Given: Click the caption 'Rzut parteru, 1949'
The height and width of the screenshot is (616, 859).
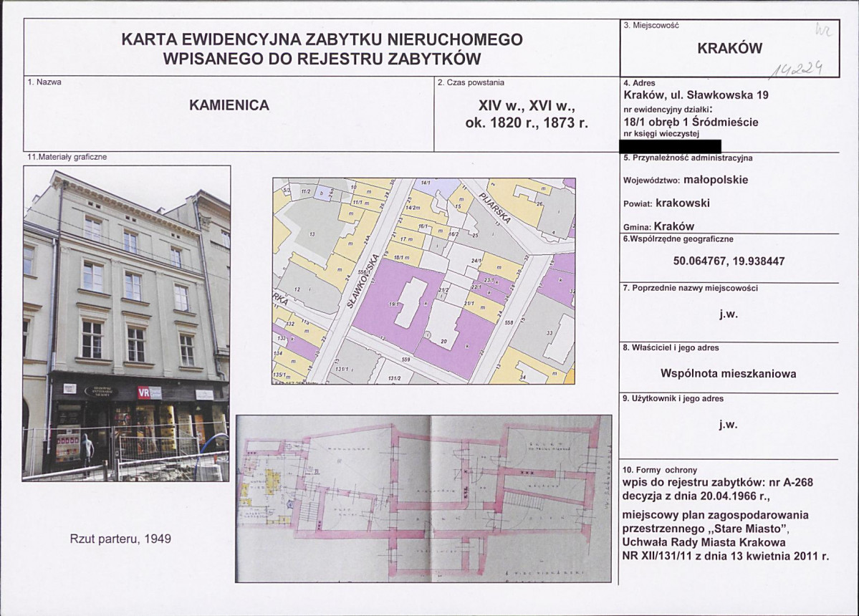Looking at the screenshot, I should (120, 539).
